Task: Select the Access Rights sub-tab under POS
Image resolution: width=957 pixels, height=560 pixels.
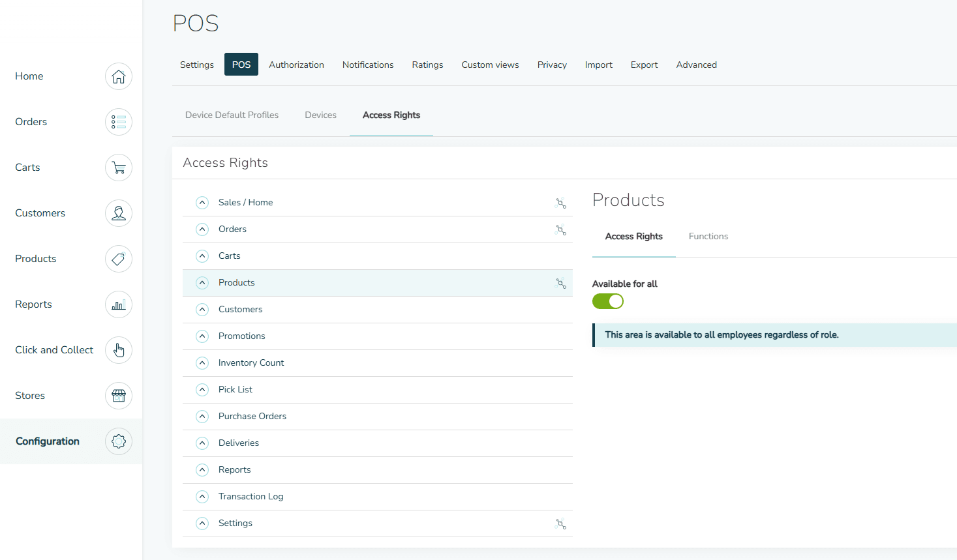Action: click(x=391, y=115)
